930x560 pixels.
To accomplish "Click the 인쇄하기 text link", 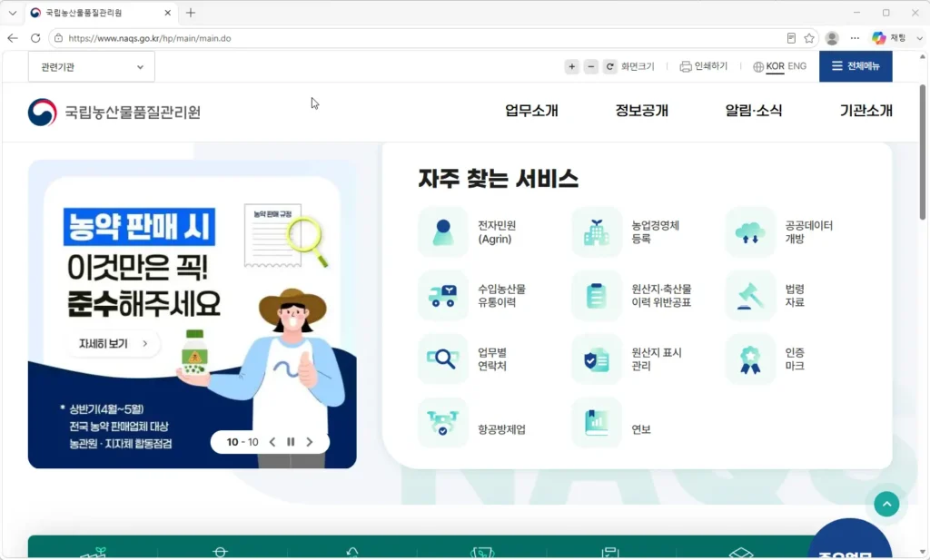I will click(x=710, y=66).
